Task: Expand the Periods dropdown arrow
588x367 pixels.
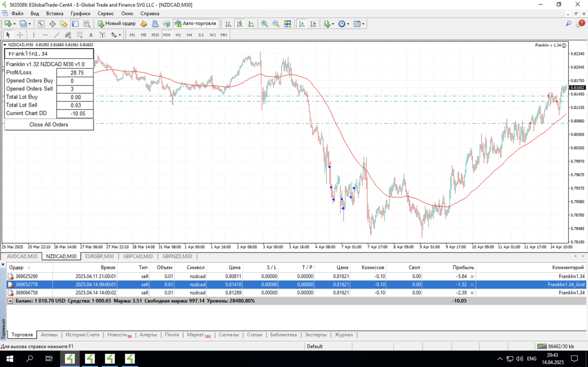Action: tap(348, 24)
